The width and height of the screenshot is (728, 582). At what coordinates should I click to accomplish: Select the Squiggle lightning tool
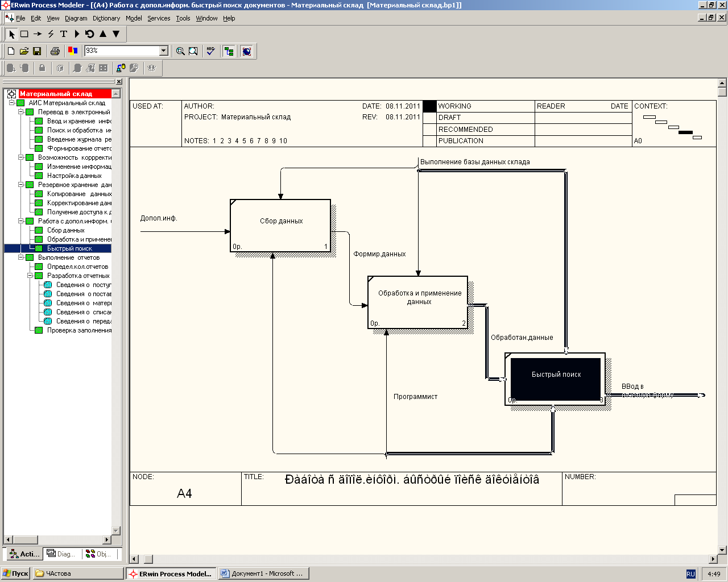(x=51, y=34)
